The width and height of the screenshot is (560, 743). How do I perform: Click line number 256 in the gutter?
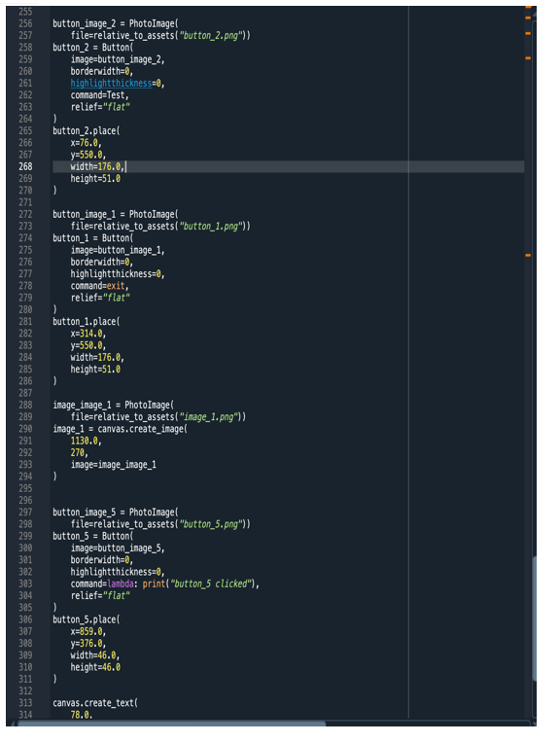(25, 23)
